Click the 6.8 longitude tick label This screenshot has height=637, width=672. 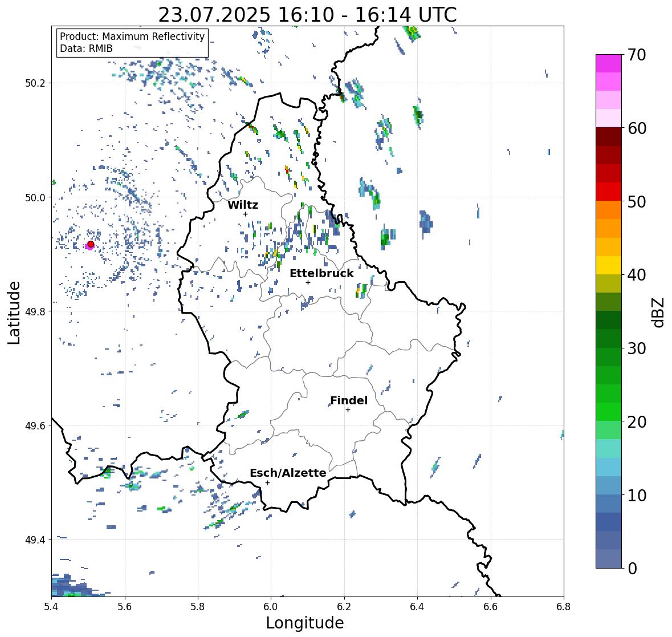[564, 606]
